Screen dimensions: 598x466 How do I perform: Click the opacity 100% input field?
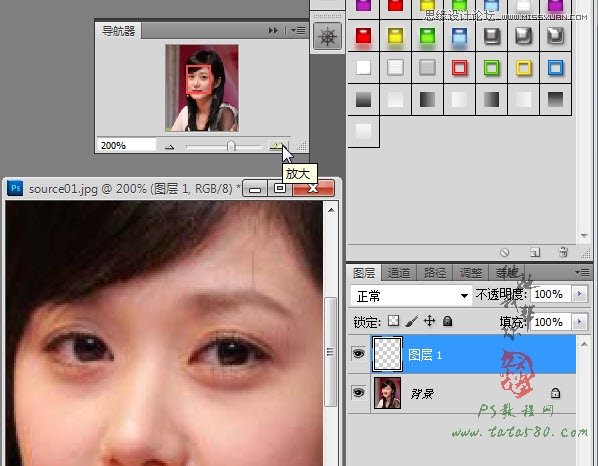click(551, 294)
